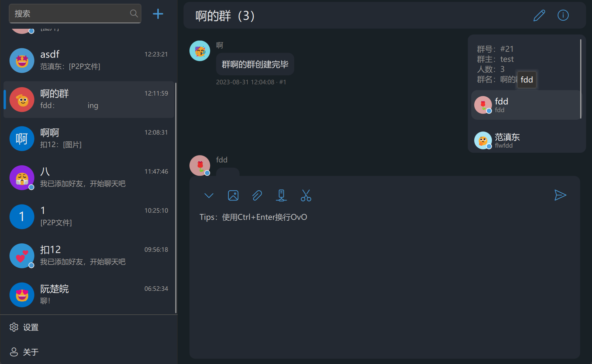This screenshot has height=364, width=592.
Task: Send the message with the paper plane icon
Action: (x=561, y=195)
